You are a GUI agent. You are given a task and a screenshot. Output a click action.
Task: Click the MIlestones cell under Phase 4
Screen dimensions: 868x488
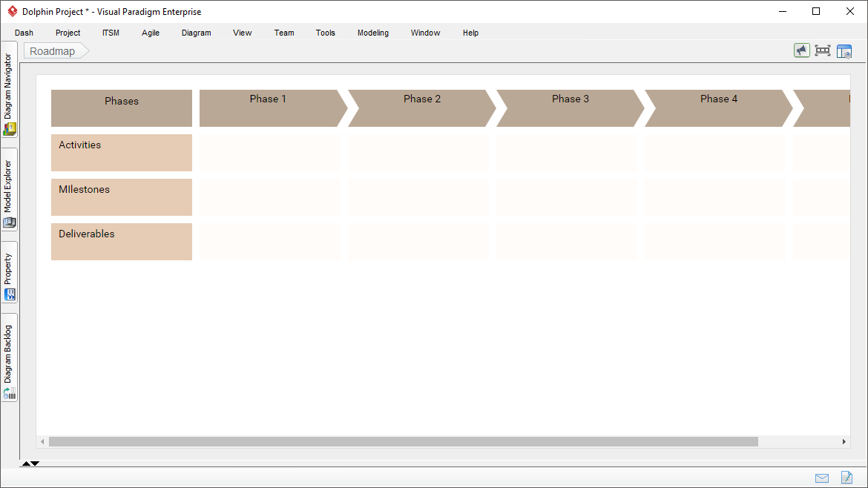(x=715, y=197)
